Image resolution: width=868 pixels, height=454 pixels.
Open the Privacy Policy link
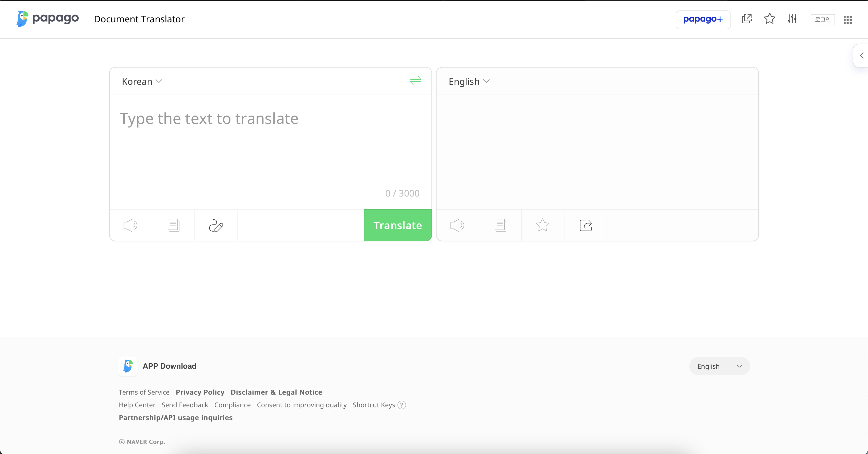(200, 392)
